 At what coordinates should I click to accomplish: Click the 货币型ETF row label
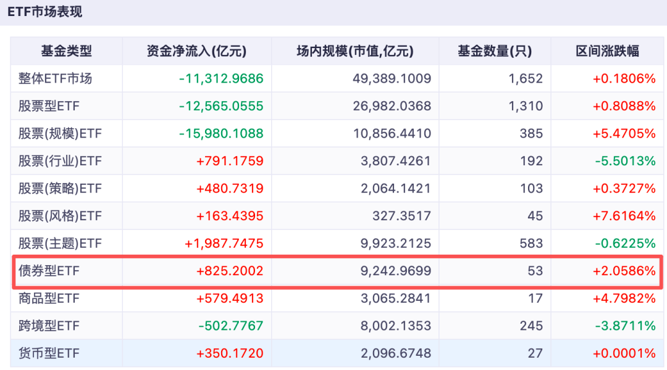(48, 353)
